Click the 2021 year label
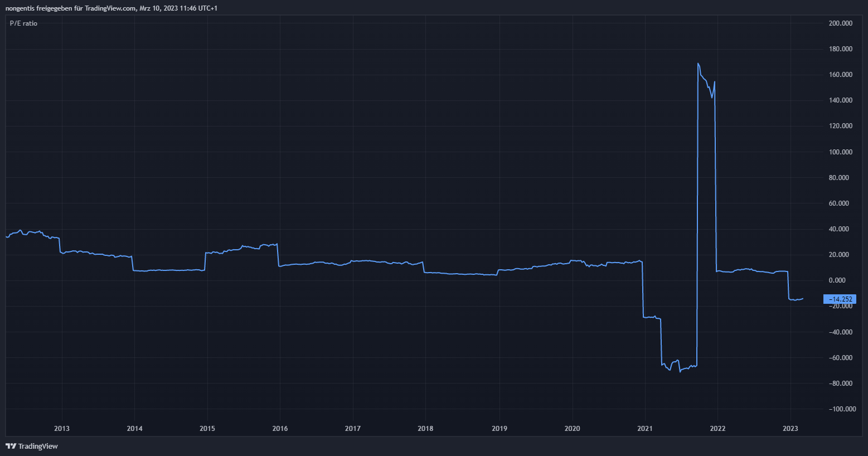868x456 pixels. pos(645,428)
